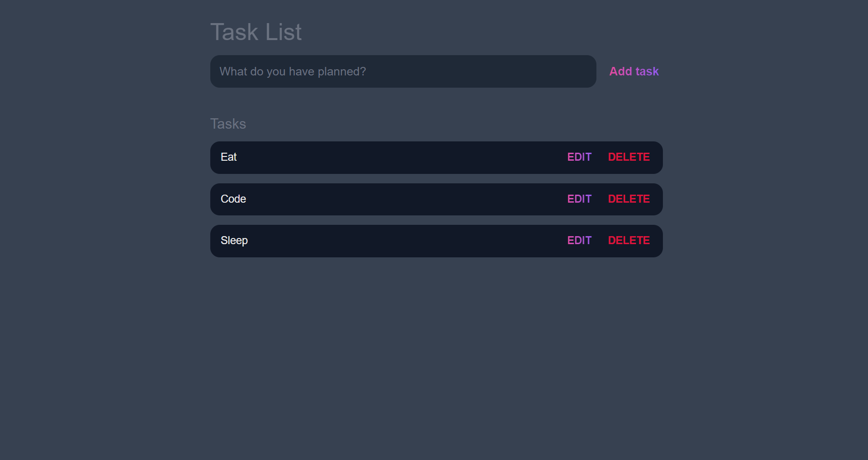Click the 'What do you have planned?' input
This screenshot has width=868, height=460.
click(403, 72)
